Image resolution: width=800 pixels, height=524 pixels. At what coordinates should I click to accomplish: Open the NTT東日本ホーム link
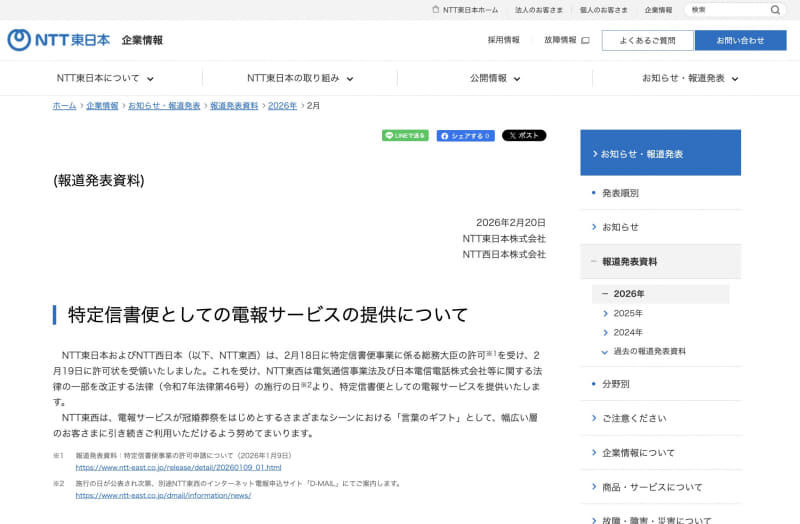[x=470, y=10]
